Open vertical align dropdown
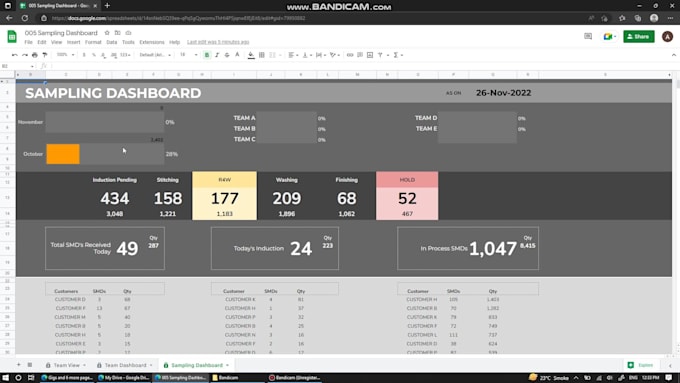The image size is (680, 383). [307, 55]
